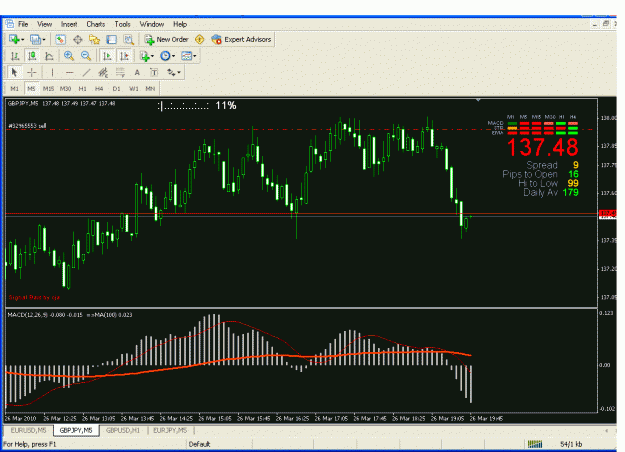Select the Equidistant Channel tool

click(103, 72)
